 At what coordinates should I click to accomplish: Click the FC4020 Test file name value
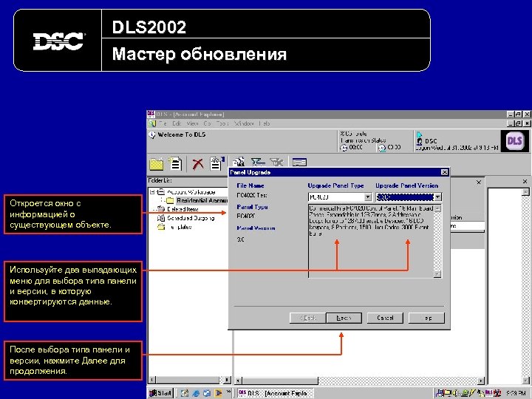[252, 195]
